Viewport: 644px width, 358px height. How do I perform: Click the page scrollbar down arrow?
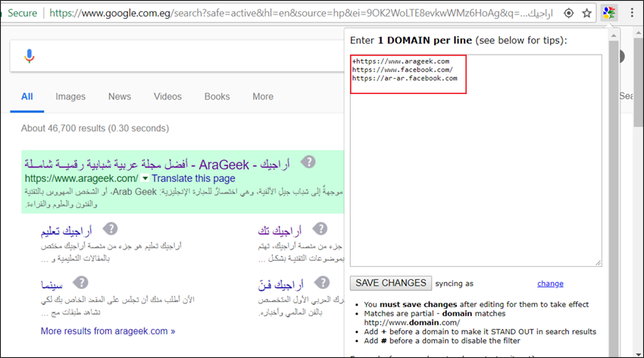click(x=639, y=354)
